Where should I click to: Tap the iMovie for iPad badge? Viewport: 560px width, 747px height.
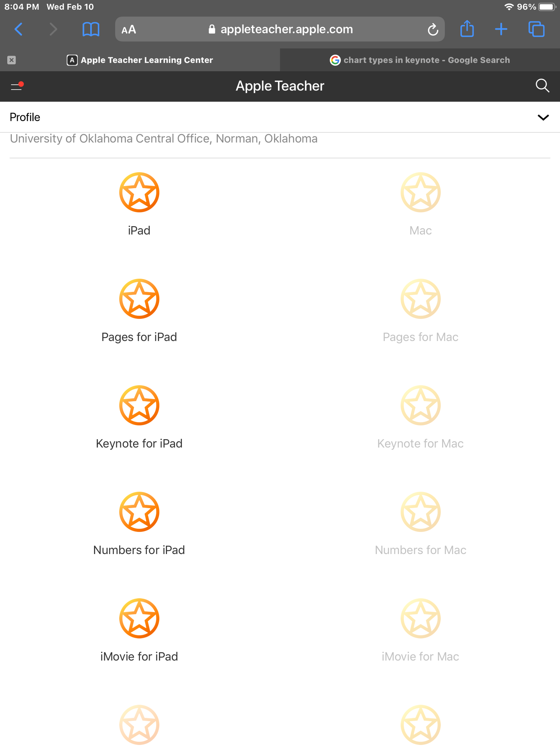pos(139,618)
